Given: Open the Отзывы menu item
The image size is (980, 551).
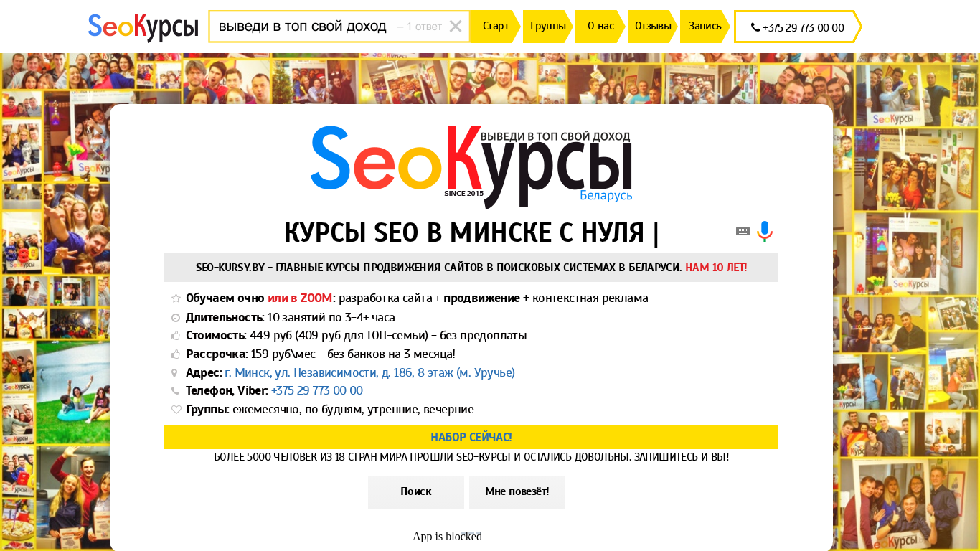Looking at the screenshot, I should point(653,27).
